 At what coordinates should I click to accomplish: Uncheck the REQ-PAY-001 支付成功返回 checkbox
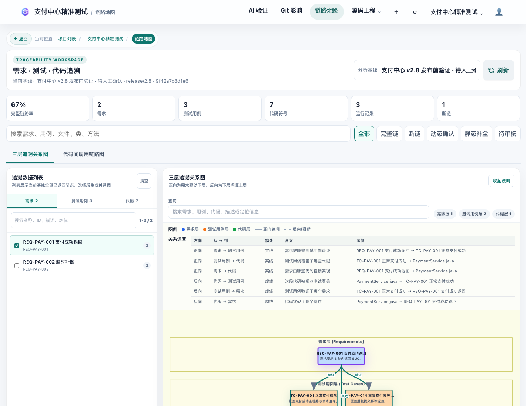coord(17,245)
